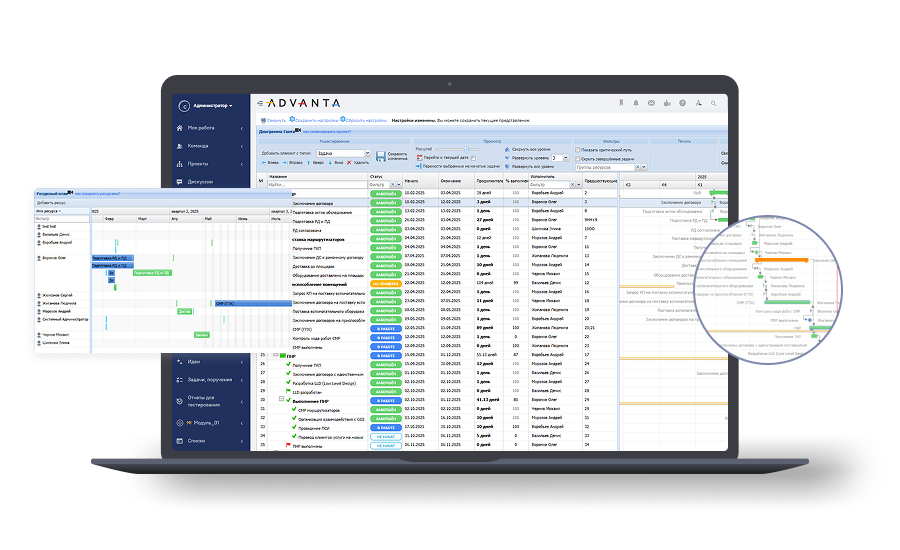This screenshot has height=550, width=900.
Task: Click the Проекты sidebar icon
Action: 180,163
